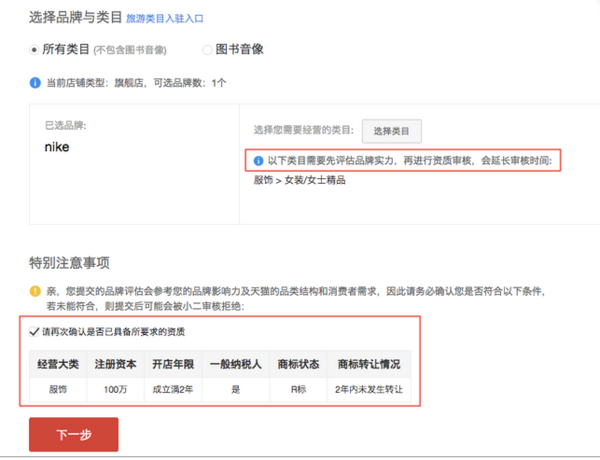Click the 选择您需要经营的类目 label

coord(304,130)
